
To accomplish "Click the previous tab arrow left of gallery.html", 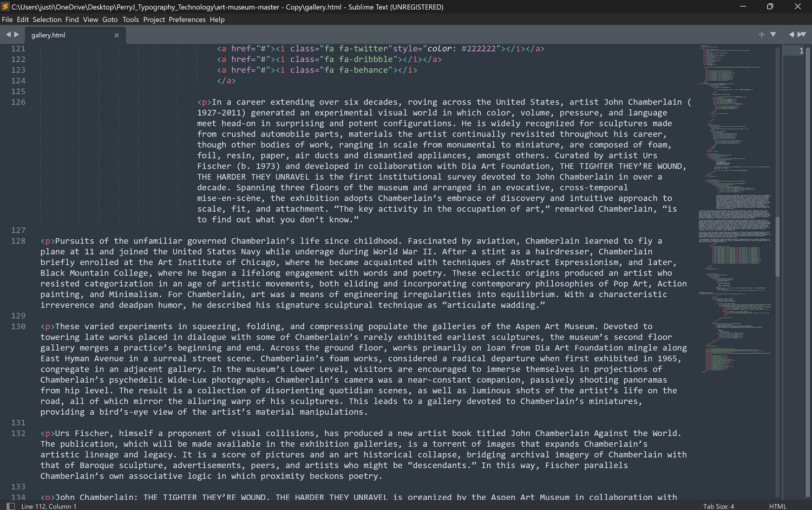I will click(8, 35).
